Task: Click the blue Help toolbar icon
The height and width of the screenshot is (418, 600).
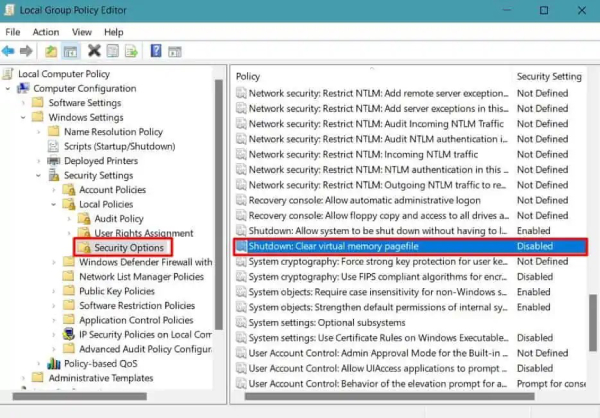Action: [157, 51]
